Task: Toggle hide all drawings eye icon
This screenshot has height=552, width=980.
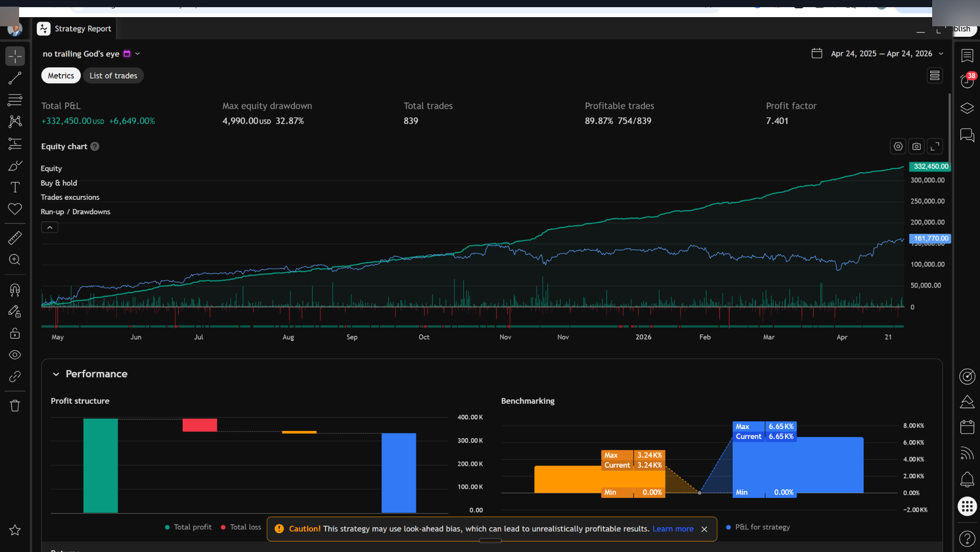Action: pyautogui.click(x=15, y=355)
